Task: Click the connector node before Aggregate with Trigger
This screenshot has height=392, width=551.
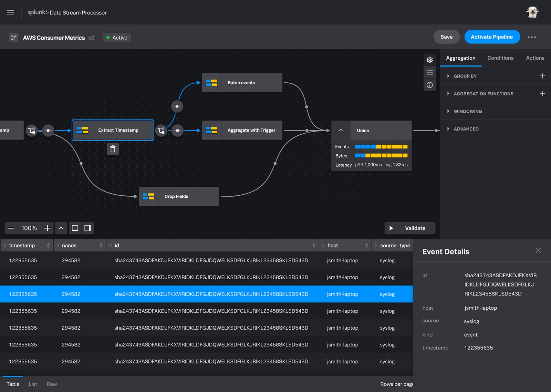Action: pyautogui.click(x=177, y=131)
